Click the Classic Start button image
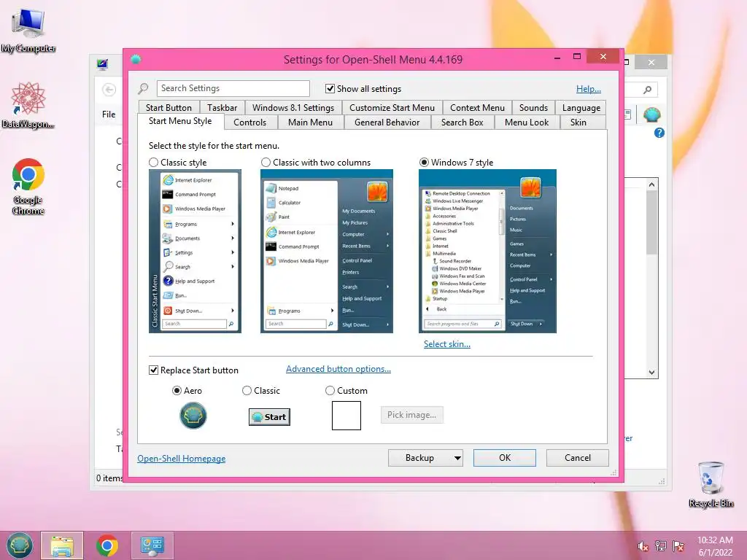747x560 pixels. [x=269, y=416]
